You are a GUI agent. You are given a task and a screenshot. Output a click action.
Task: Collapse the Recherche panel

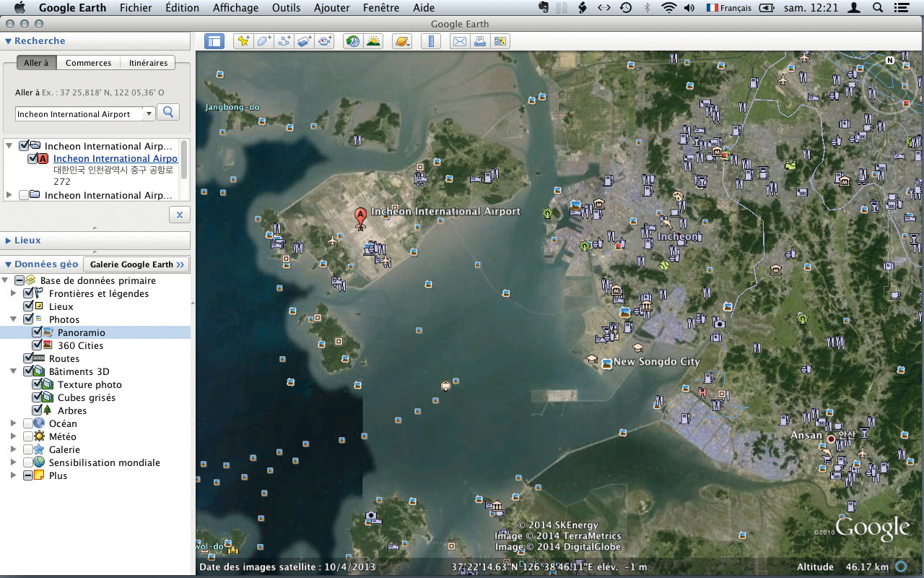coord(8,41)
